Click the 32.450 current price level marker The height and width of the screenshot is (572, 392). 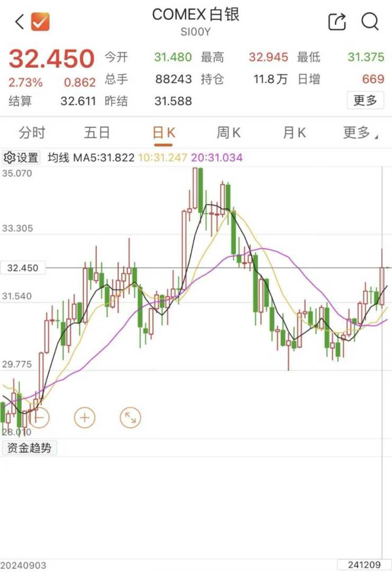coord(23,268)
